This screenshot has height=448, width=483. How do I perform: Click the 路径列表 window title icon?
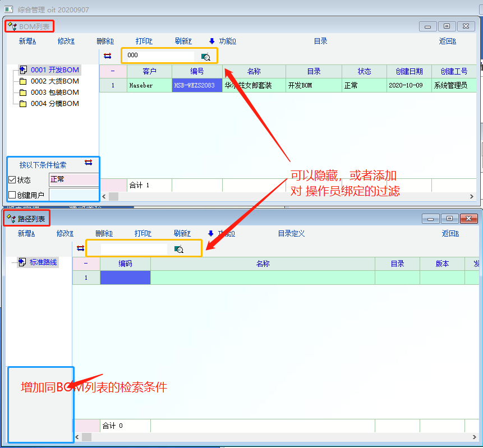pos(11,218)
